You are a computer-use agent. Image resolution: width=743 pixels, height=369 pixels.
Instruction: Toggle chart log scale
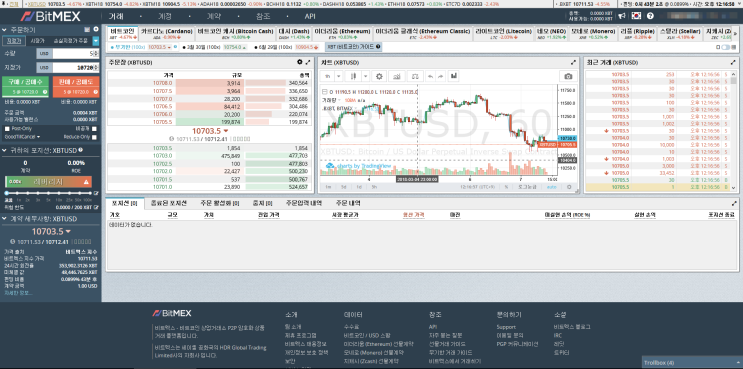tap(526, 187)
